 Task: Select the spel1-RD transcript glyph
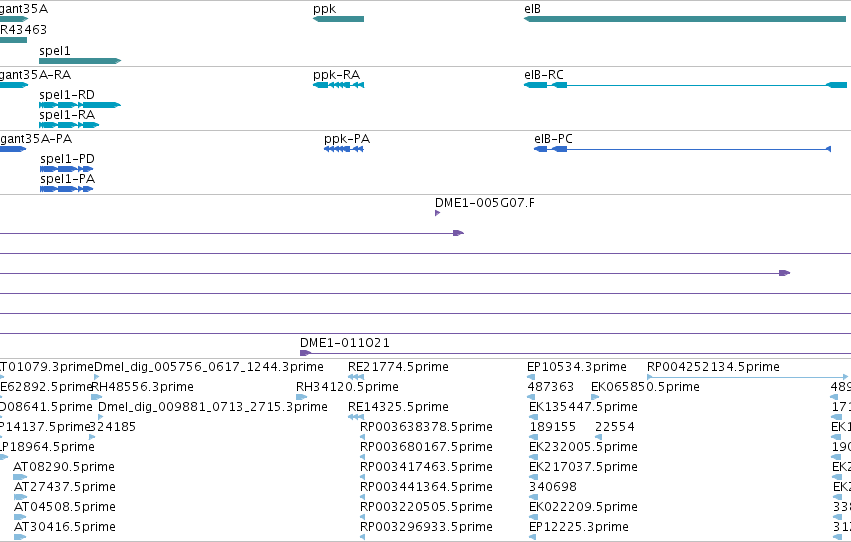tap(80, 105)
